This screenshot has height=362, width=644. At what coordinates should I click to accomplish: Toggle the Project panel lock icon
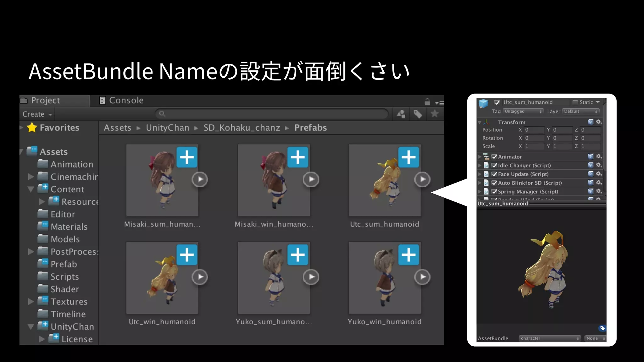pos(427,102)
